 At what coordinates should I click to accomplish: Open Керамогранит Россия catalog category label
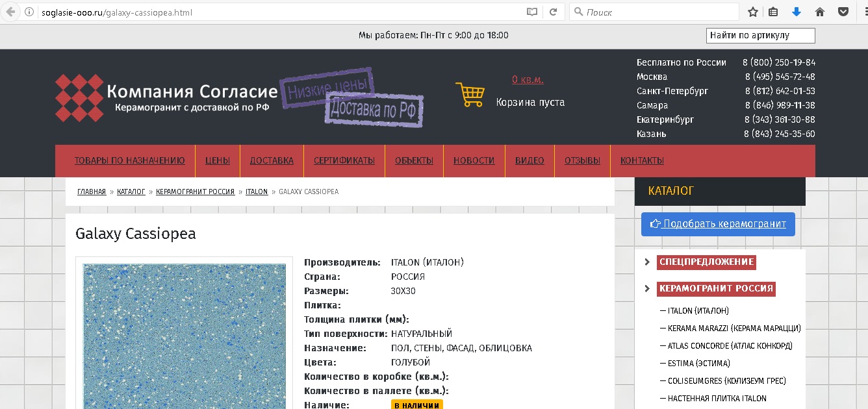click(x=716, y=289)
